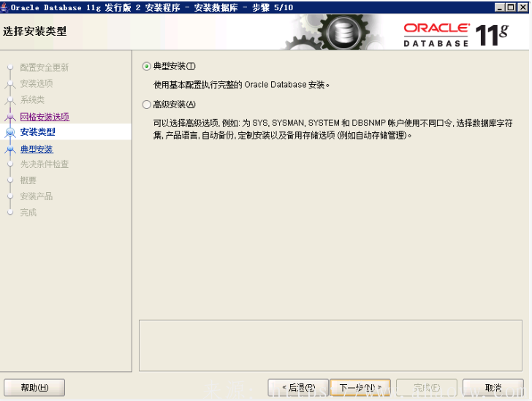Select the current 安装类型 step in sidebar
This screenshot has width=532, height=401.
coord(37,132)
